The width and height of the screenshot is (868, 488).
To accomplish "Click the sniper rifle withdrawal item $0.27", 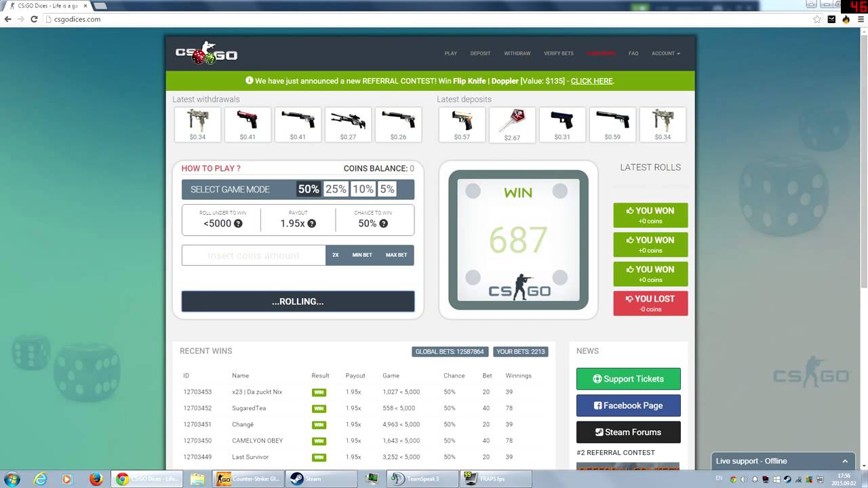I will [348, 125].
